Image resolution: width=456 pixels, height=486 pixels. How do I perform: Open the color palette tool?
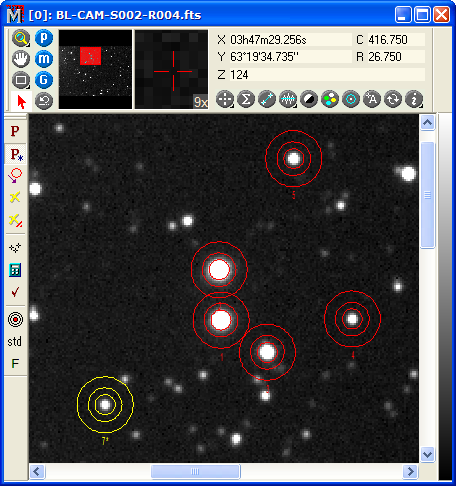pos(330,99)
